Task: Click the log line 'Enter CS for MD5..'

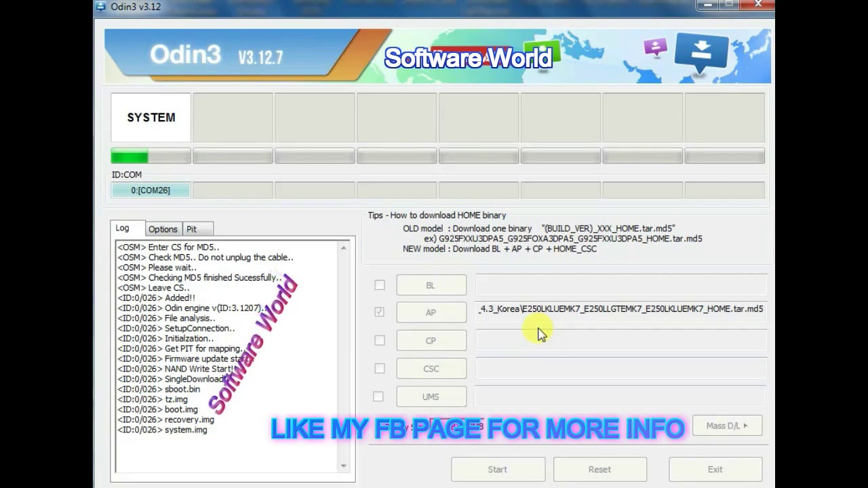Action: coord(168,247)
